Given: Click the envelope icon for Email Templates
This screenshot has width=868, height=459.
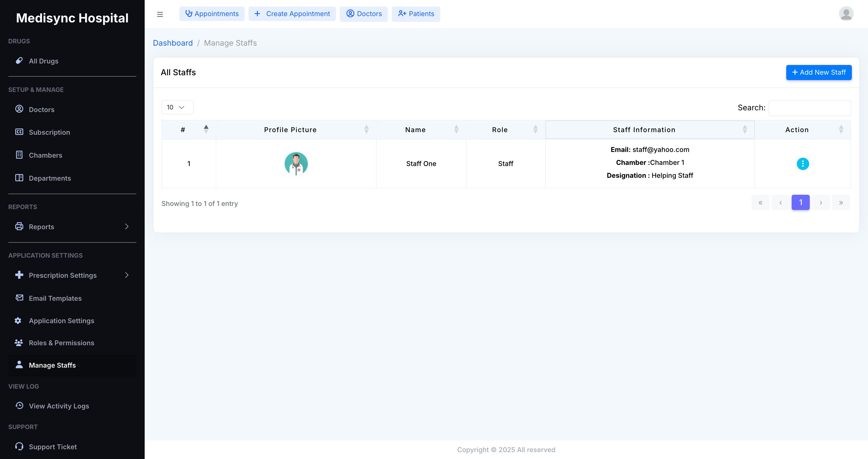Looking at the screenshot, I should pyautogui.click(x=19, y=298).
